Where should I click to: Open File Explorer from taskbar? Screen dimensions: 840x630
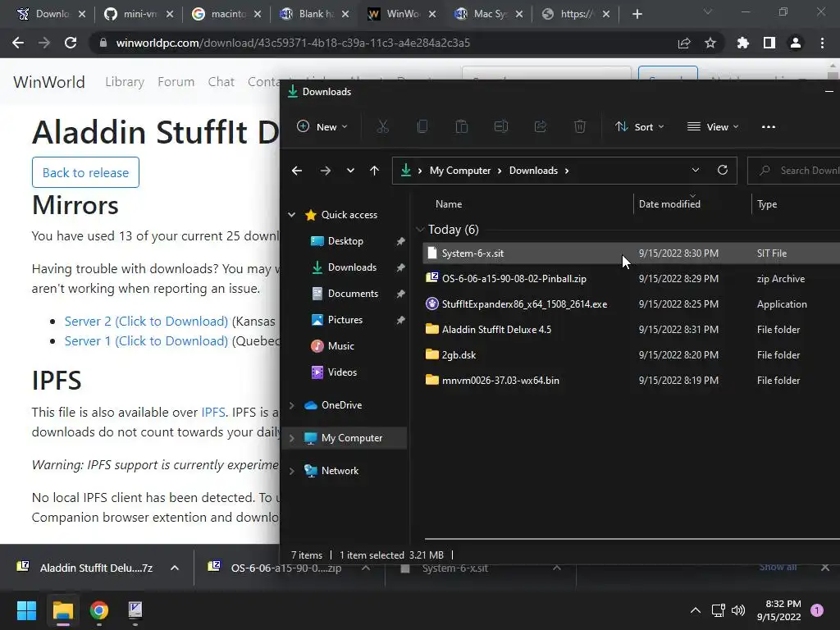click(62, 610)
